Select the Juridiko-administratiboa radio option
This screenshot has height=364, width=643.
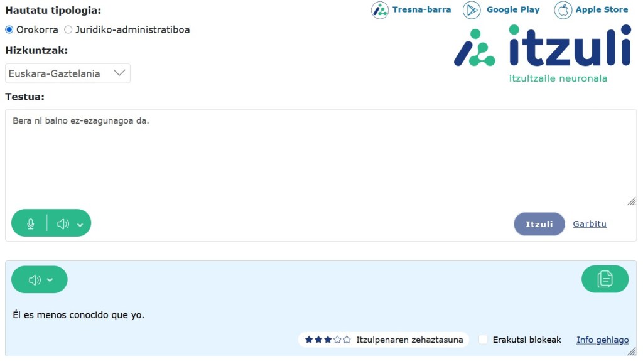68,29
